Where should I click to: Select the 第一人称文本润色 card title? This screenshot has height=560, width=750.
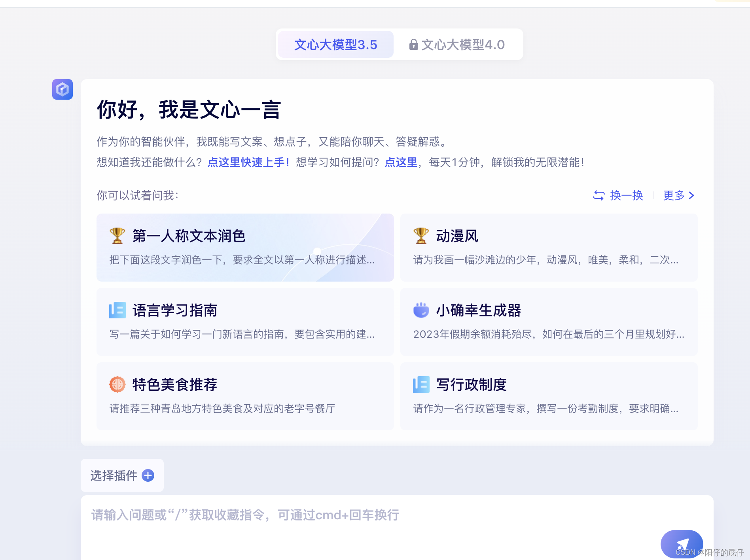tap(189, 236)
